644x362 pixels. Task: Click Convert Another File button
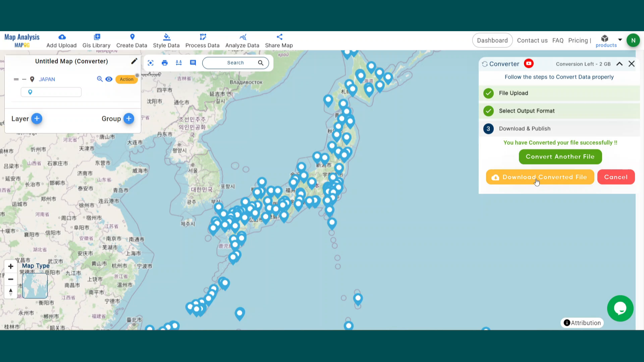pos(560,157)
